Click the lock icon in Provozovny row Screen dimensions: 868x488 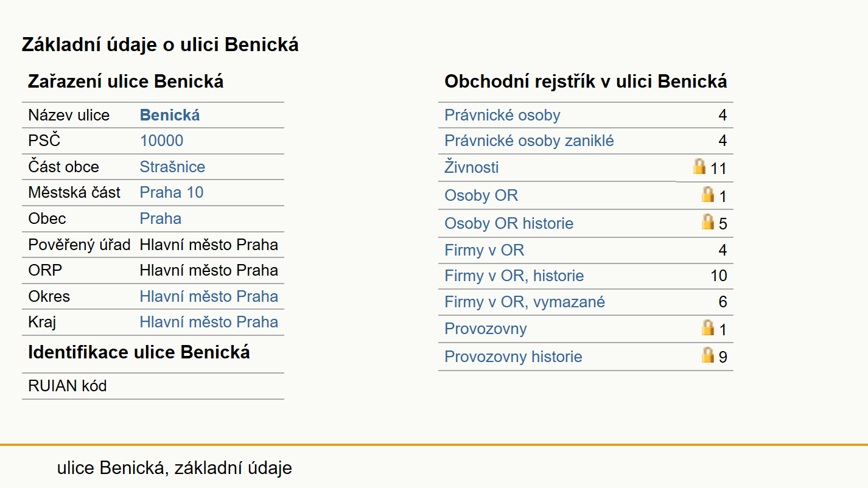coord(708,327)
